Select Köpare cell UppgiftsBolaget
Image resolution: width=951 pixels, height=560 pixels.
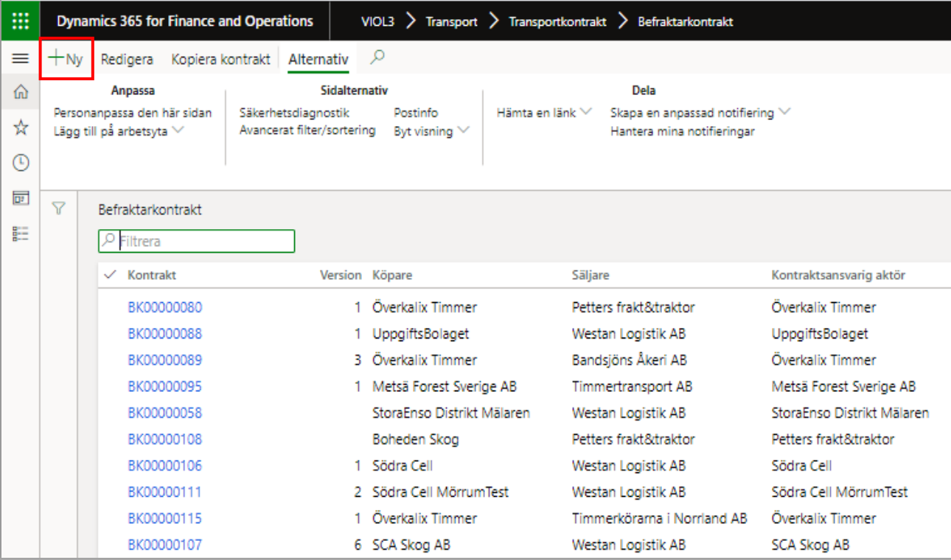(421, 334)
